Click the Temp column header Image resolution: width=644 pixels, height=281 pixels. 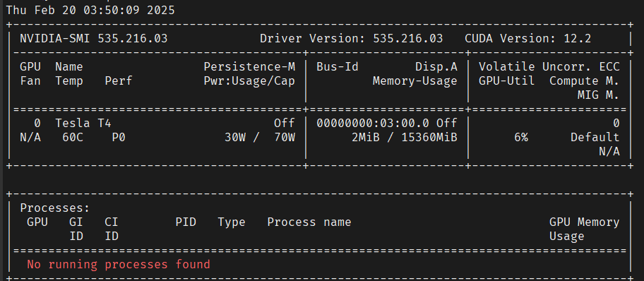pos(69,81)
